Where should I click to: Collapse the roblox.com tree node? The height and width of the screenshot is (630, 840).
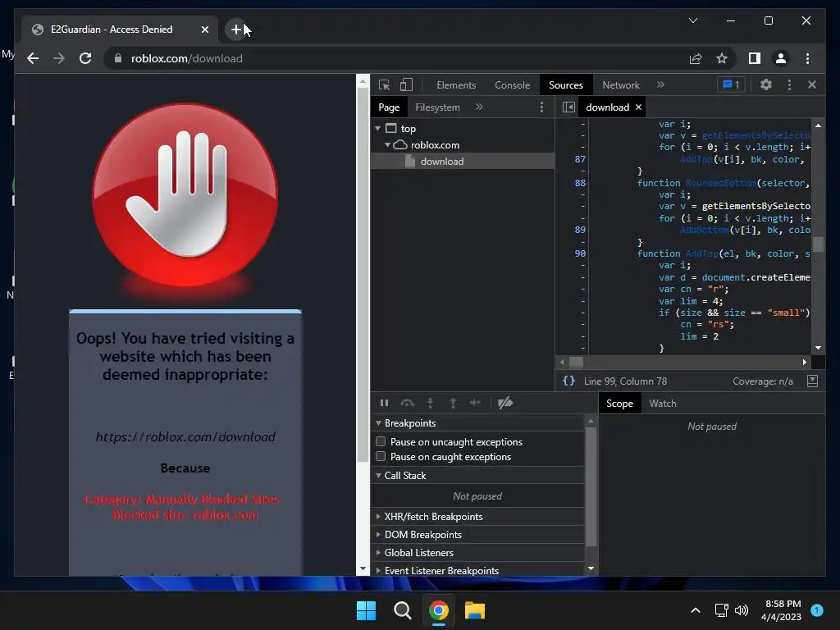(387, 144)
